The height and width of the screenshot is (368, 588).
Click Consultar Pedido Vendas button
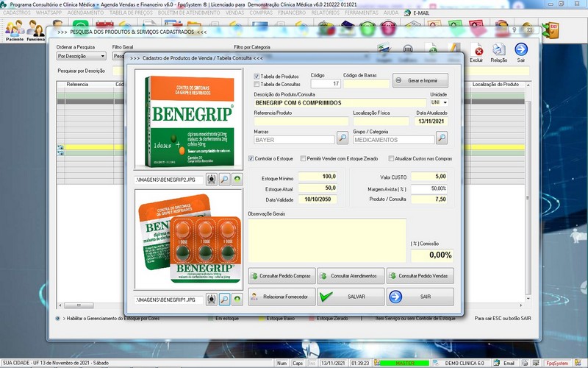420,275
